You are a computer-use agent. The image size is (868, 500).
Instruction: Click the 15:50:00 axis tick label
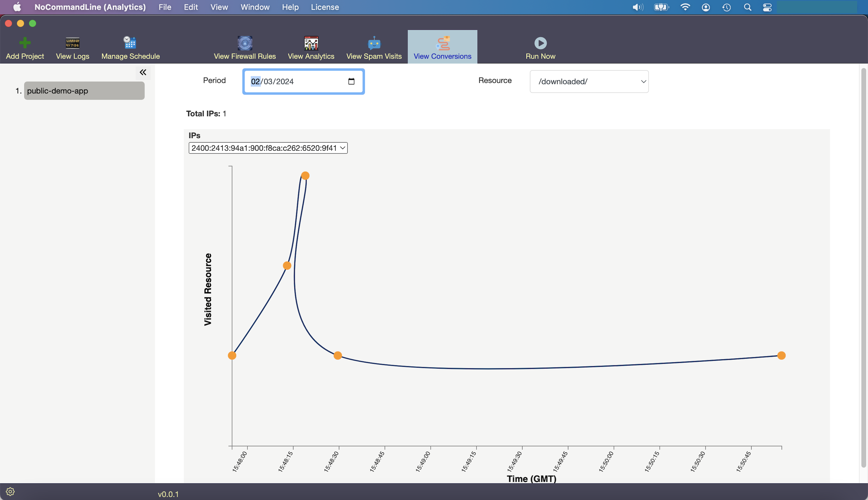tap(606, 462)
